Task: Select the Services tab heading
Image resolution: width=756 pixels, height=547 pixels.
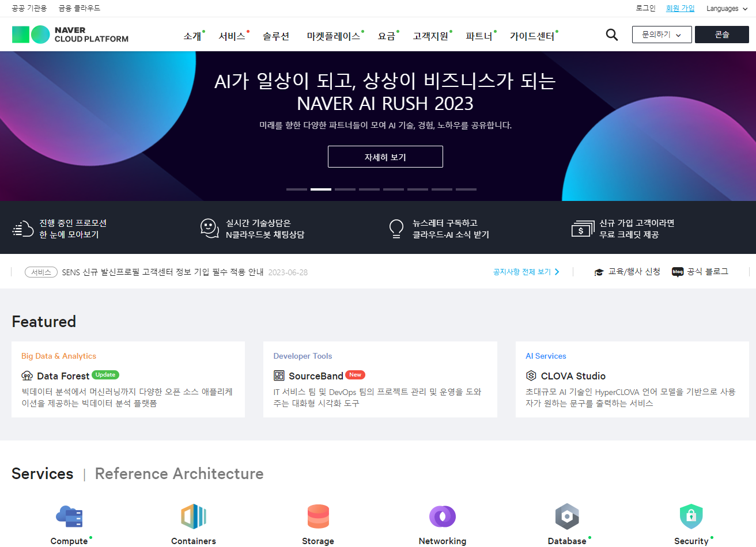Action: click(x=43, y=474)
